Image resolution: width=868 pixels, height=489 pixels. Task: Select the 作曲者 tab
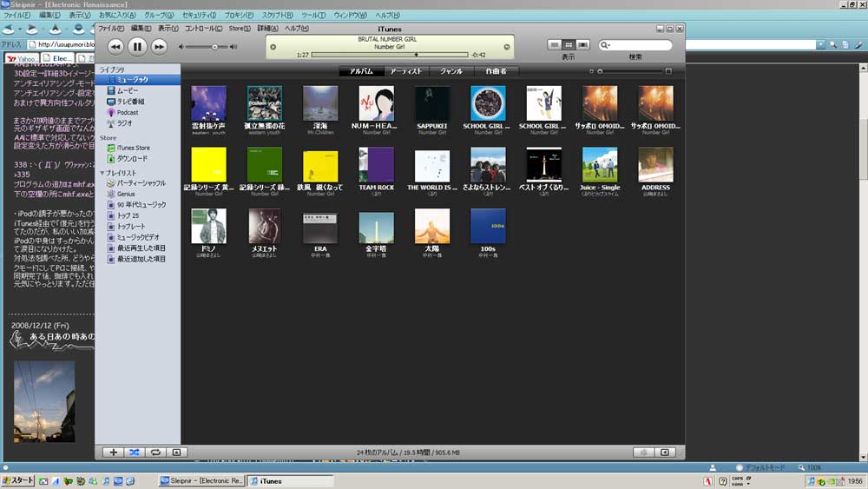(496, 71)
